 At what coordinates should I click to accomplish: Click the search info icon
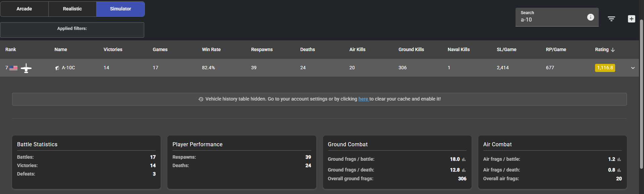tap(590, 17)
